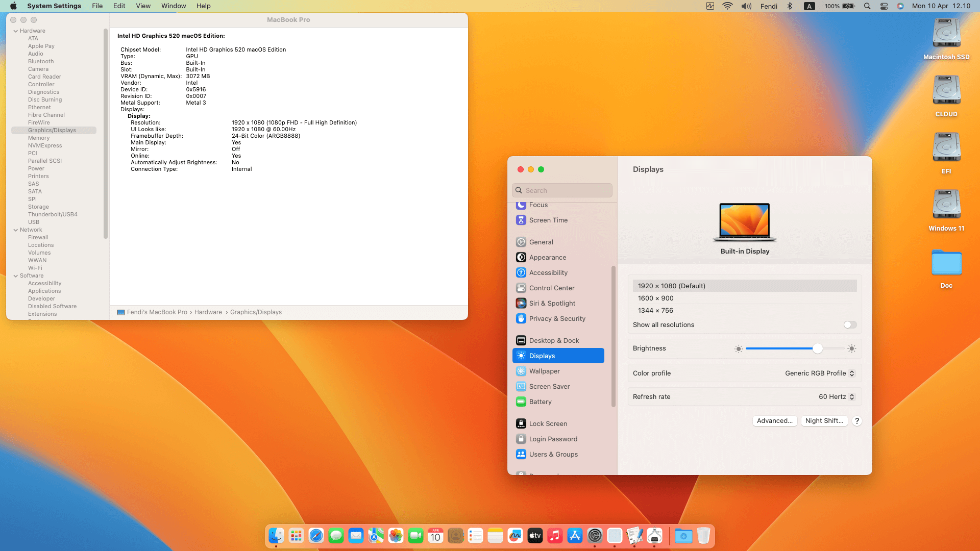This screenshot has width=980, height=551.
Task: Open Apple menu
Action: [14, 6]
